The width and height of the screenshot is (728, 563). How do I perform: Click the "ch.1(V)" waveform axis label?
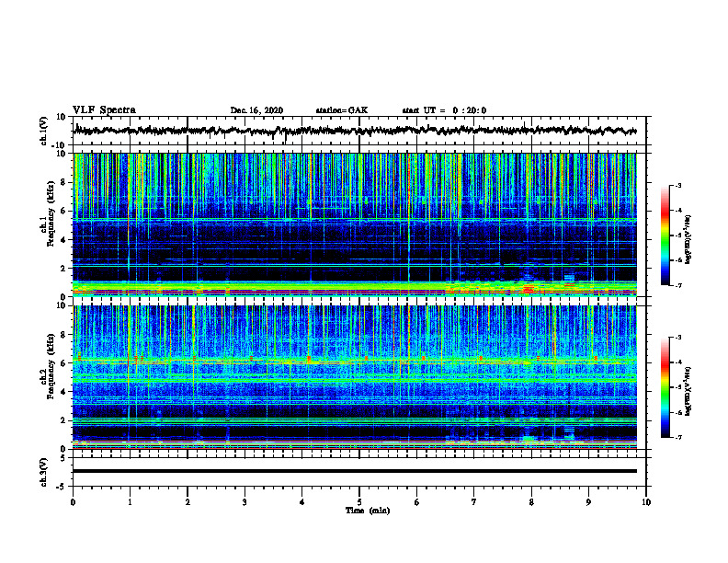pos(44,131)
